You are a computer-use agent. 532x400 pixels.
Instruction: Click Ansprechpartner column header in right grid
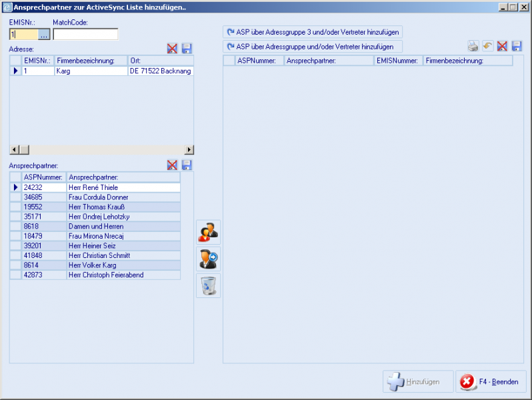(329, 61)
